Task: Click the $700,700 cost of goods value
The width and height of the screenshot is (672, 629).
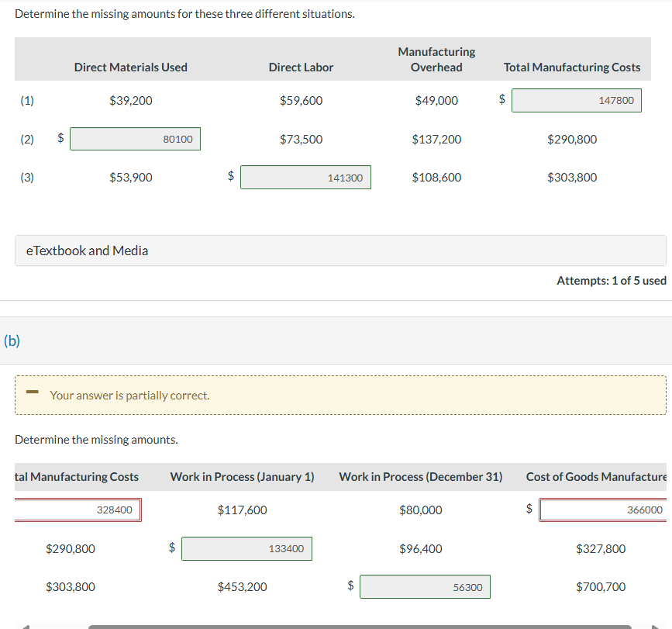Action: (x=601, y=587)
